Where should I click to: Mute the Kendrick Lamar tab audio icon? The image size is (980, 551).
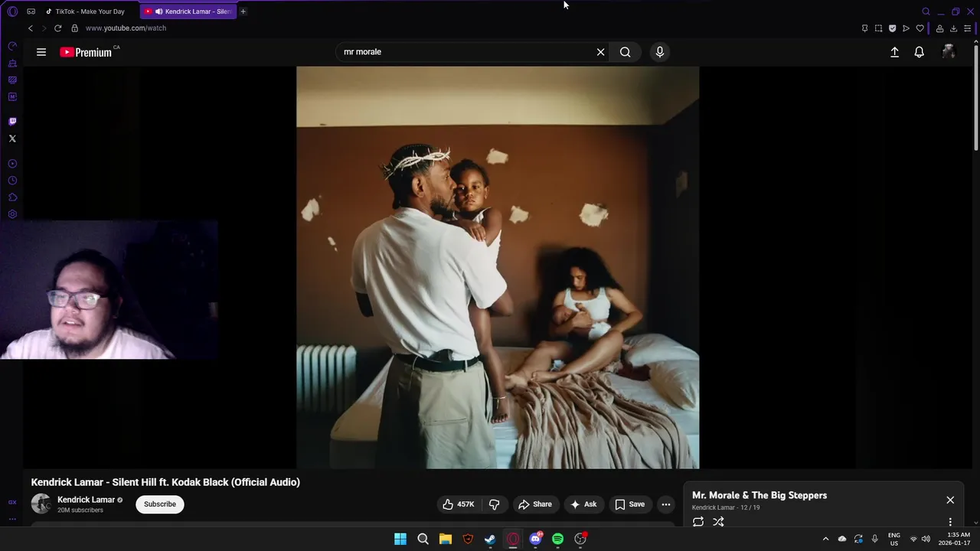(x=158, y=11)
